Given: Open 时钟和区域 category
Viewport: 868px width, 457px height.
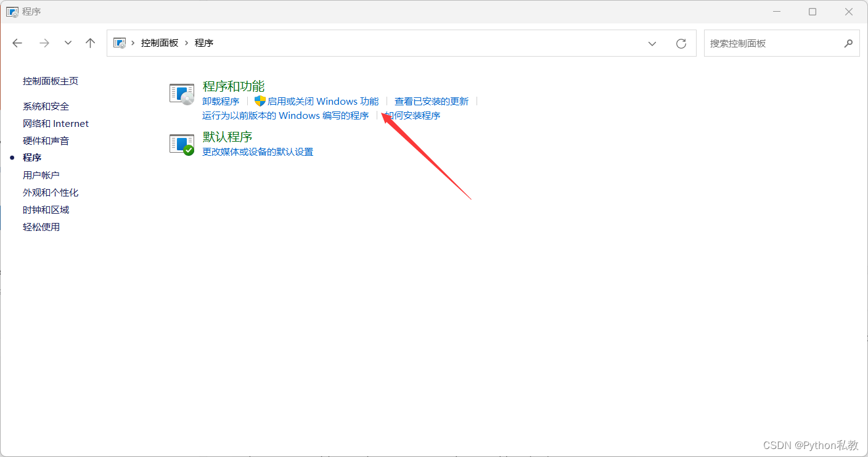Looking at the screenshot, I should point(46,210).
